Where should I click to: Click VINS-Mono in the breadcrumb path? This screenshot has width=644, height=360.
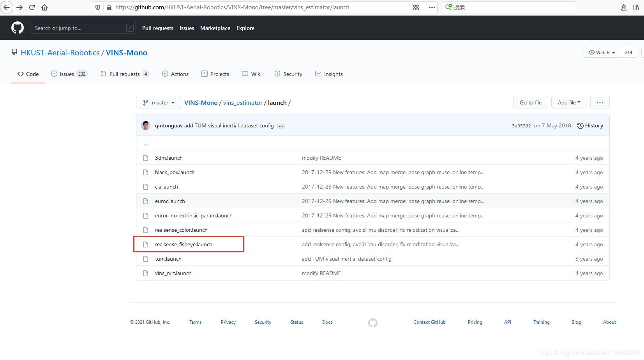point(201,102)
